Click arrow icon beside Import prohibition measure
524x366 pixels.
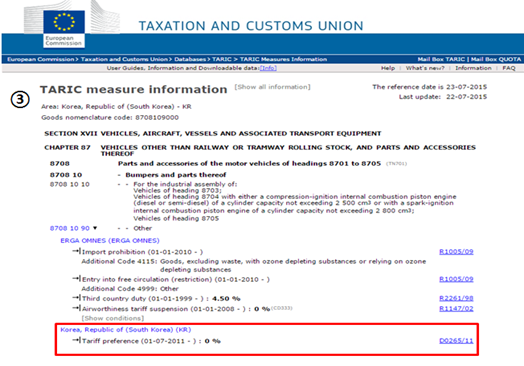pos(77,251)
